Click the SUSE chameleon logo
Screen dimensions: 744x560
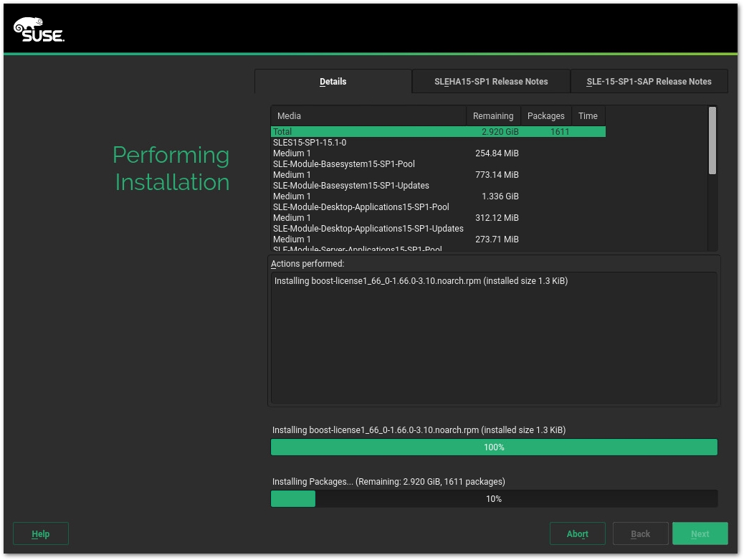pyautogui.click(x=39, y=30)
